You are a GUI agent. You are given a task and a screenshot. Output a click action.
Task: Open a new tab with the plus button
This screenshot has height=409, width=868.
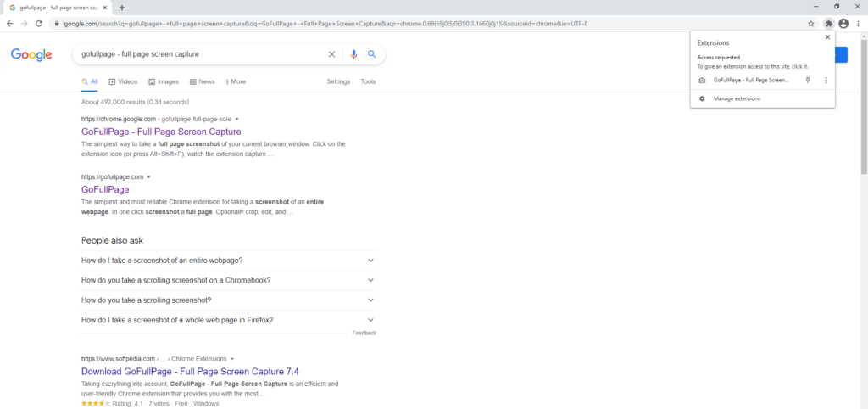click(x=122, y=8)
